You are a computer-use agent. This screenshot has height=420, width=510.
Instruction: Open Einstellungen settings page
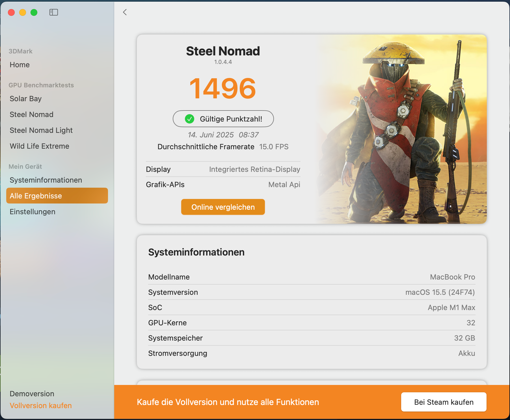coord(33,212)
